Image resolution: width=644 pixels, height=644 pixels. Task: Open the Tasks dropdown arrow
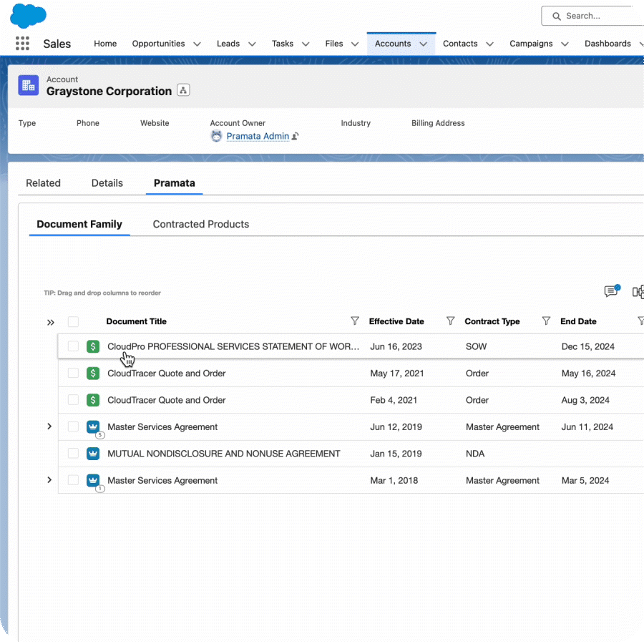point(306,44)
